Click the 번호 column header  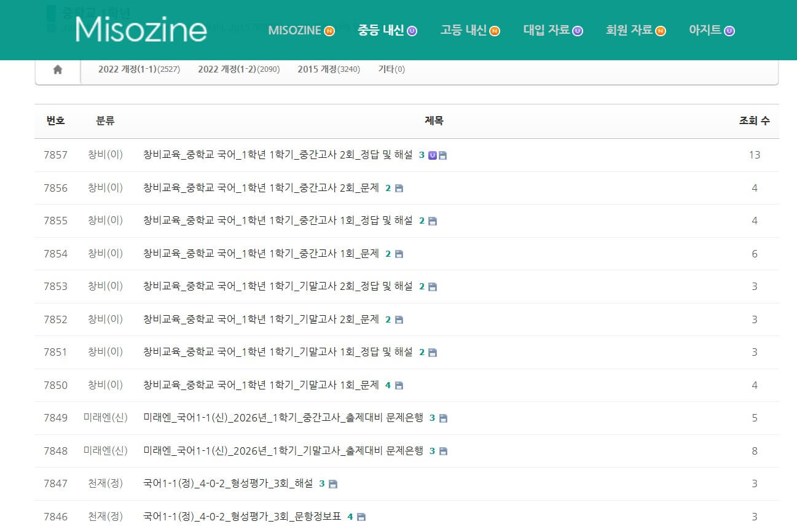pyautogui.click(x=56, y=121)
